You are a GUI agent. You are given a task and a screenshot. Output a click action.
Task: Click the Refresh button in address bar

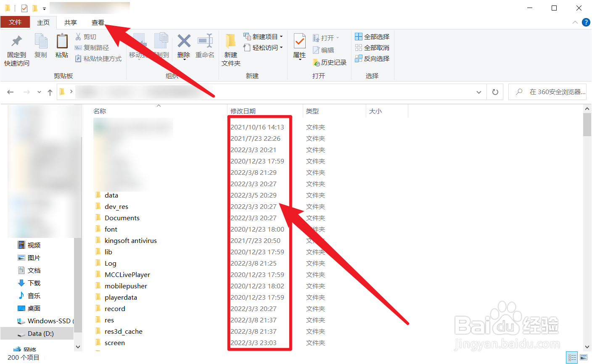[495, 92]
